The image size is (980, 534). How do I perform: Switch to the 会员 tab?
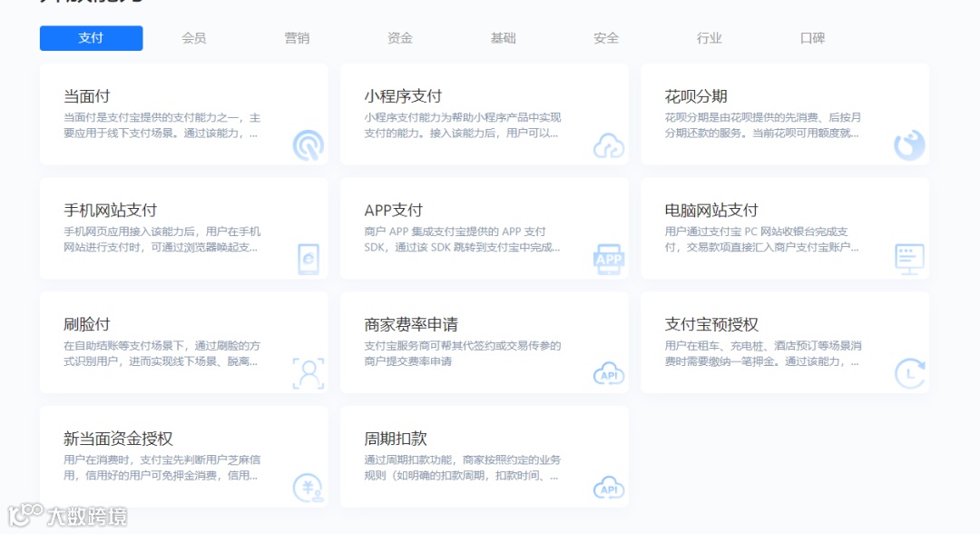click(x=194, y=38)
